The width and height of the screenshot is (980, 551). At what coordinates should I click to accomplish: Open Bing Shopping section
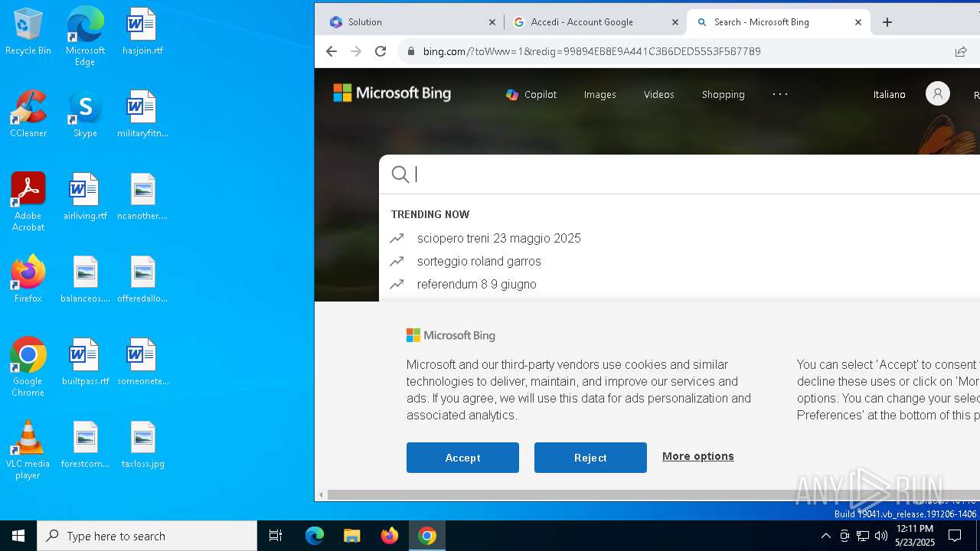(723, 94)
